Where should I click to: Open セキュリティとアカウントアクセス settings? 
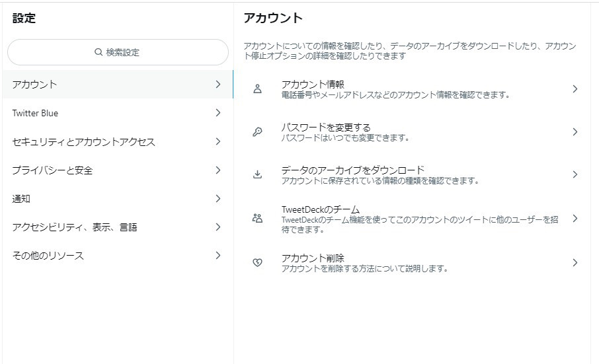[x=118, y=141]
